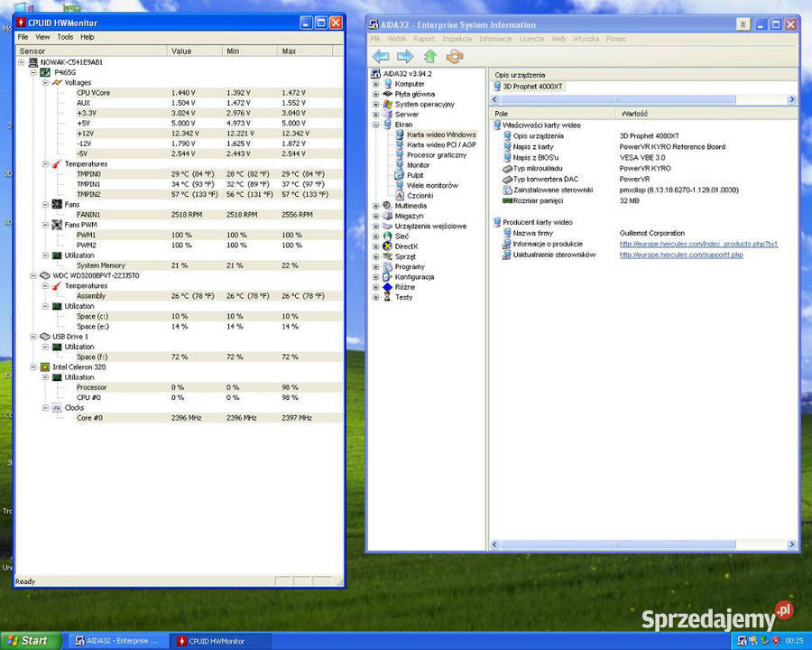The image size is (812, 650).
Task: Expand the Multimedia node in AIDA32
Action: (375, 206)
